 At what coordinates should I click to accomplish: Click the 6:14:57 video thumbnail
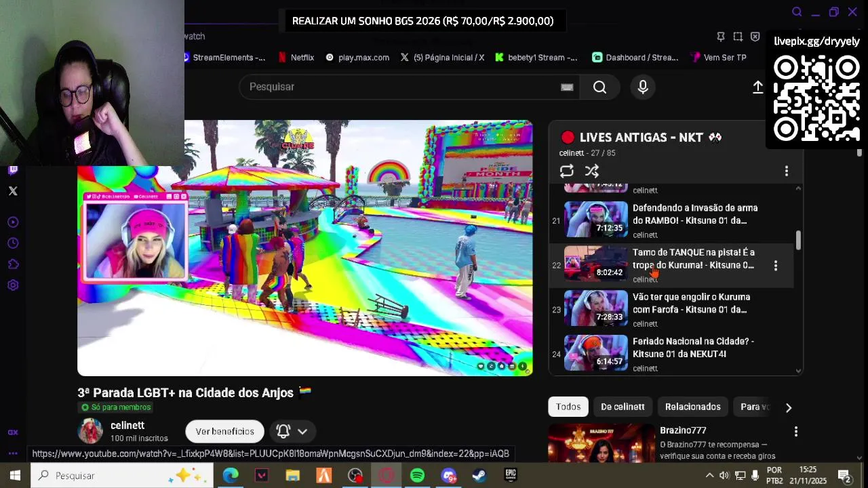596,353
